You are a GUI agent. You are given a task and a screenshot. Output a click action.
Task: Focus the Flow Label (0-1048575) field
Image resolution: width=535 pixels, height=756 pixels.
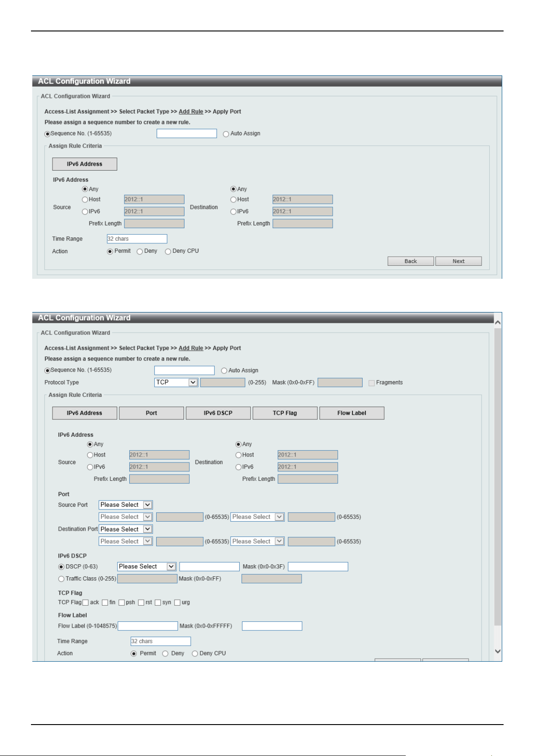click(x=148, y=626)
